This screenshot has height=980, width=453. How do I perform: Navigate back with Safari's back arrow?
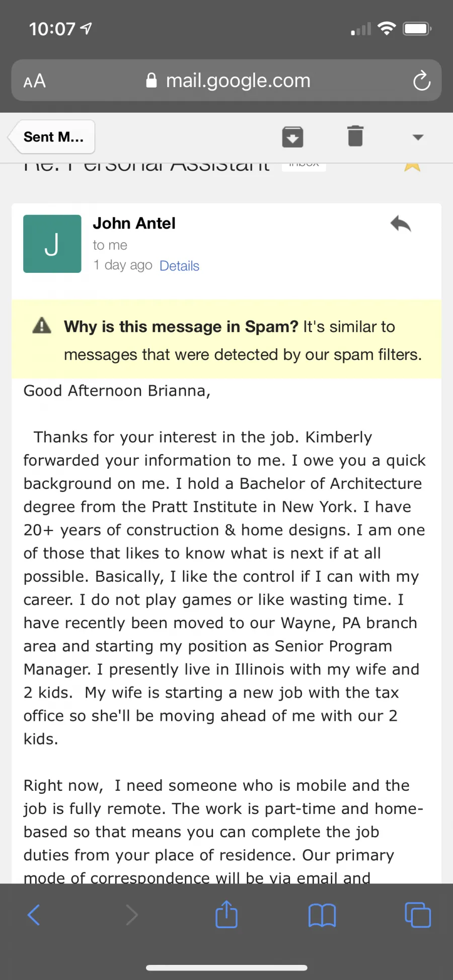pos(34,915)
